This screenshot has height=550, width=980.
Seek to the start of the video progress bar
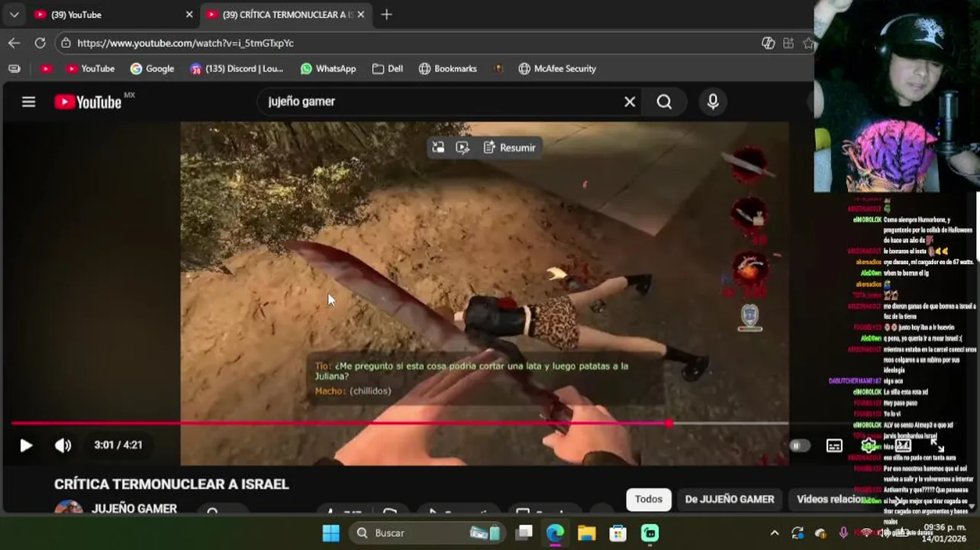tap(12, 423)
